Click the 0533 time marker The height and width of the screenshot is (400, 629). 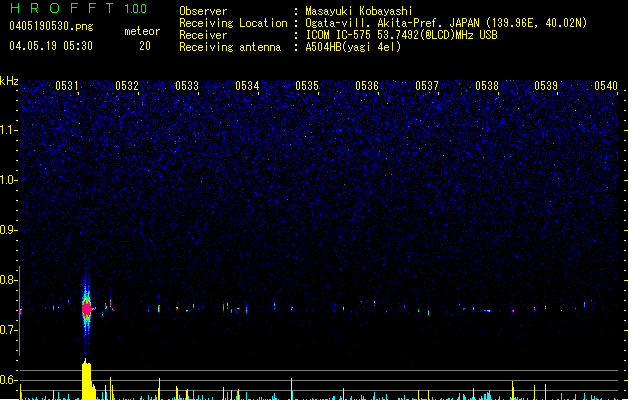pyautogui.click(x=187, y=86)
